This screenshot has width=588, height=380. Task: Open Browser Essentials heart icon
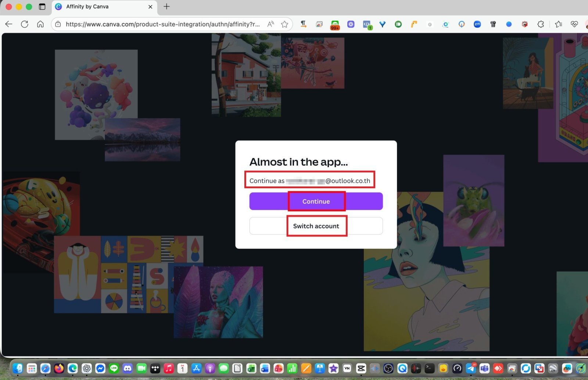tap(574, 24)
